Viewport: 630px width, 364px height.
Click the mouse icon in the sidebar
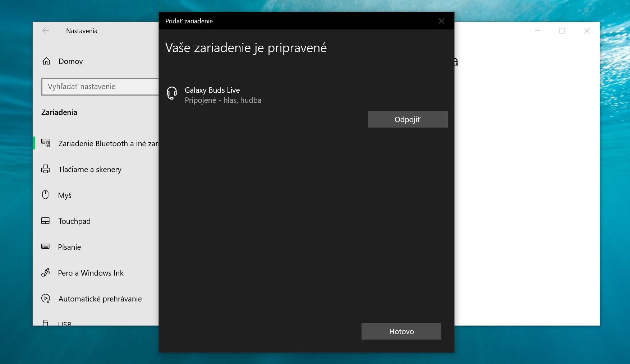coord(45,195)
